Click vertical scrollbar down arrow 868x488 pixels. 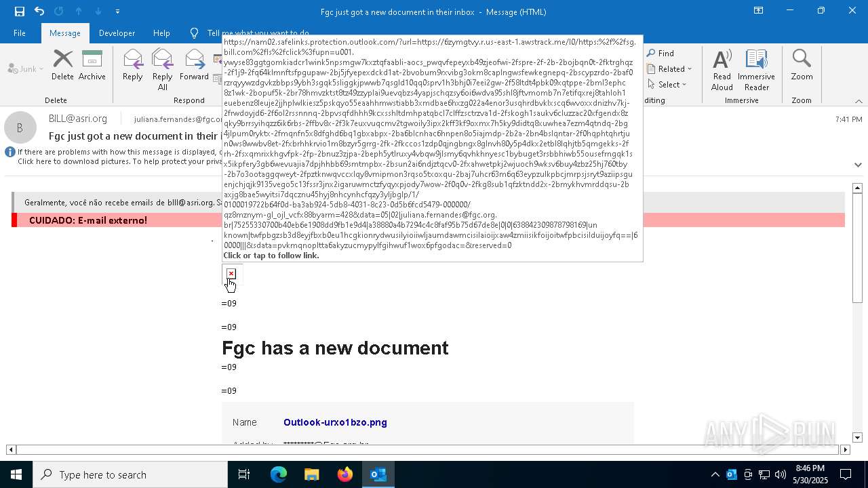[858, 438]
